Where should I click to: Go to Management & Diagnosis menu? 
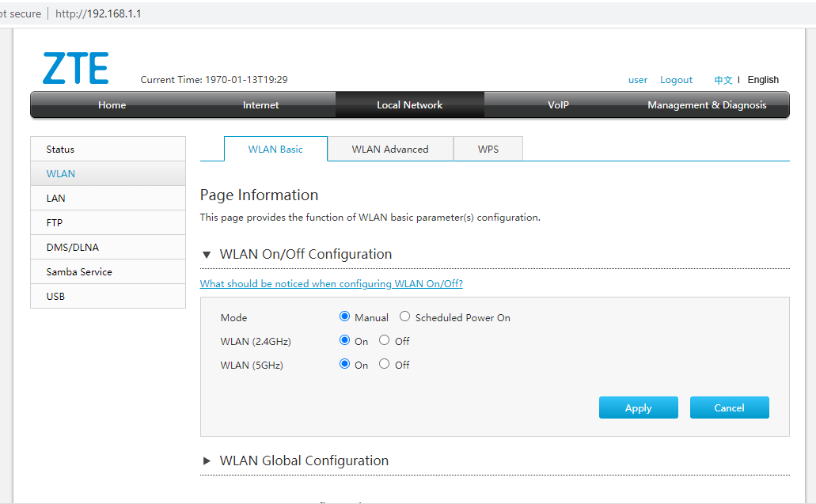707,105
